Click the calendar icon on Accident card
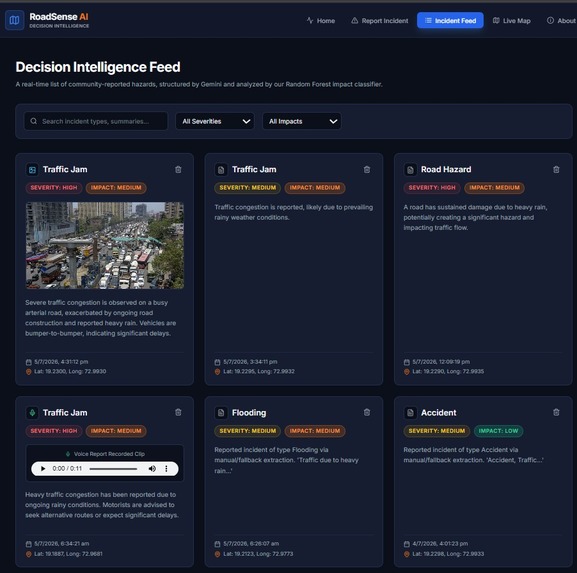The height and width of the screenshot is (573, 577). coord(407,544)
